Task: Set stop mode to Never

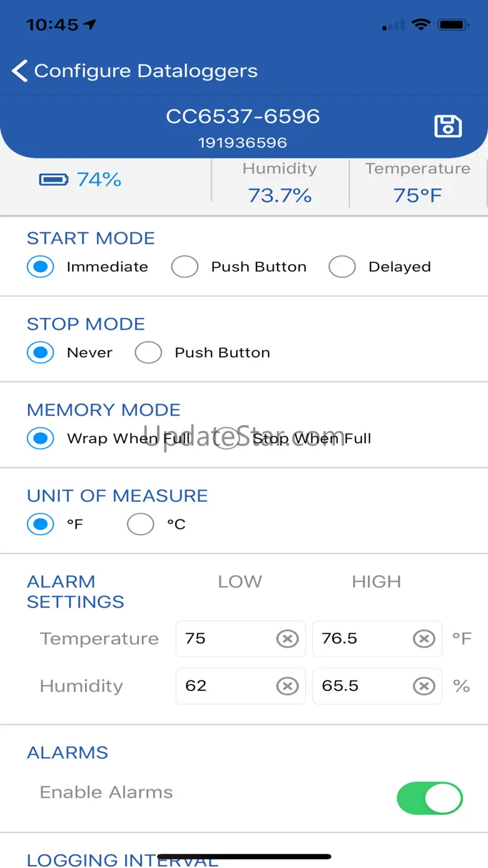Action: coord(41,353)
